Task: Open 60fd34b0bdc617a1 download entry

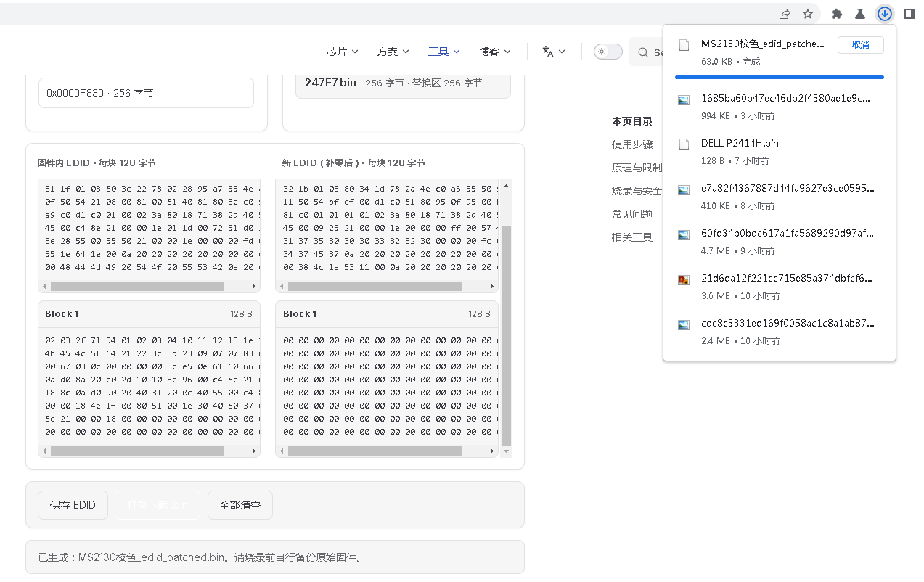Action: 788,234
